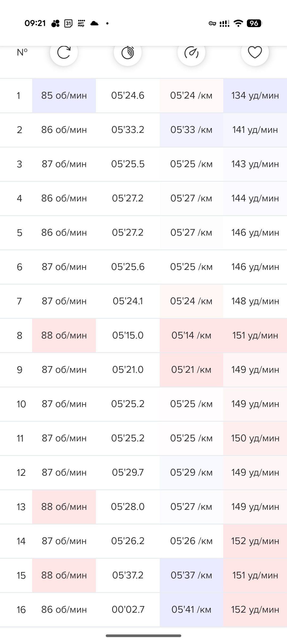Viewport: 287px width, 644px height.
Task: Select the 88 об/мин cell in lap 8
Action: click(x=64, y=336)
